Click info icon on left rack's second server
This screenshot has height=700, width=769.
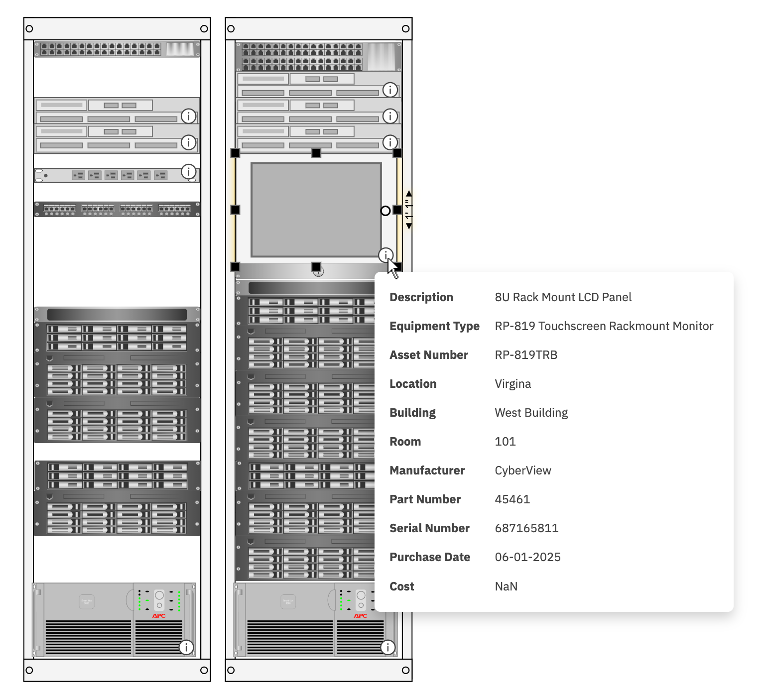(x=188, y=142)
